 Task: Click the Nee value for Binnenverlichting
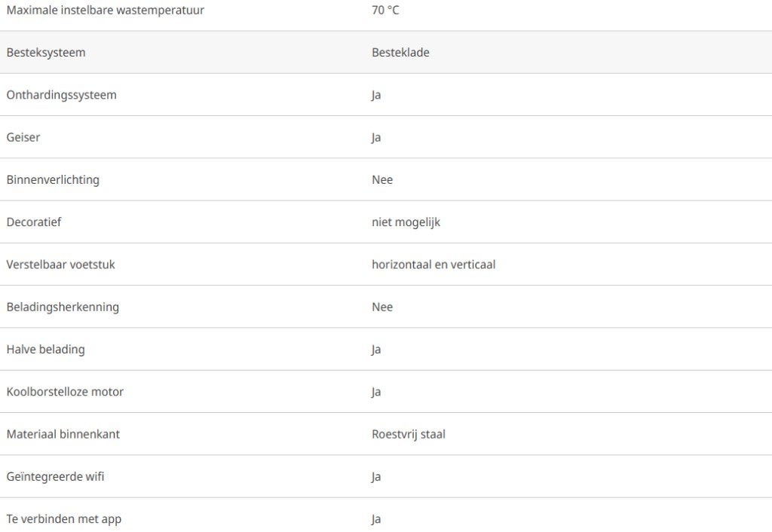(x=382, y=179)
